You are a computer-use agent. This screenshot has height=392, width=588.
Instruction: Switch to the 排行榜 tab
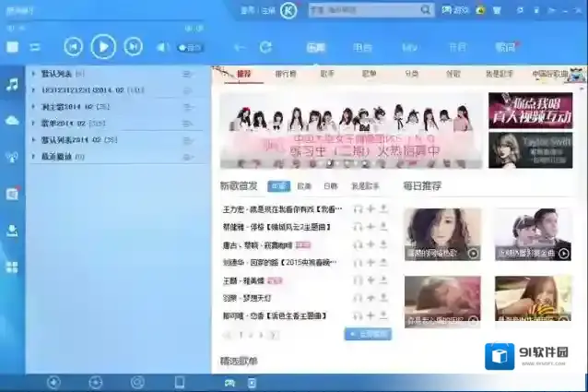(x=286, y=73)
